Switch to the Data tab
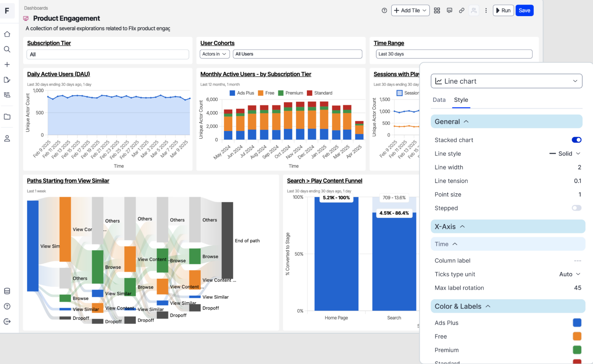This screenshot has height=364, width=593. pyautogui.click(x=439, y=100)
